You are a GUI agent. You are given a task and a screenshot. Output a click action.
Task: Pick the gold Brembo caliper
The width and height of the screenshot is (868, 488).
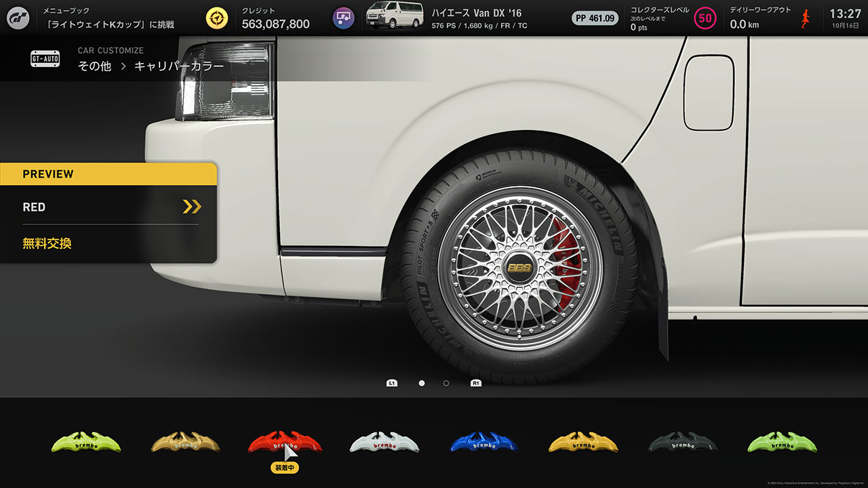[185, 442]
